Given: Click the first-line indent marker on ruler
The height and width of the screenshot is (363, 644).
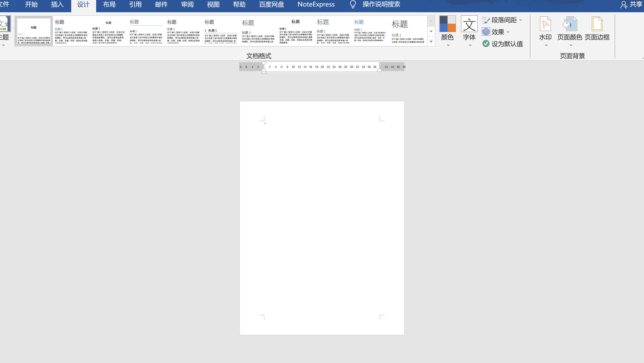Looking at the screenshot, I should pos(264,63).
